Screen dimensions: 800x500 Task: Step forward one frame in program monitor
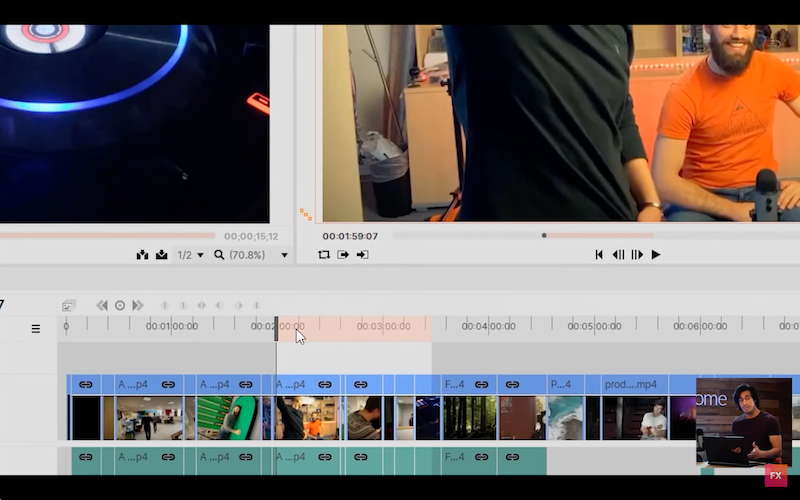coord(637,255)
